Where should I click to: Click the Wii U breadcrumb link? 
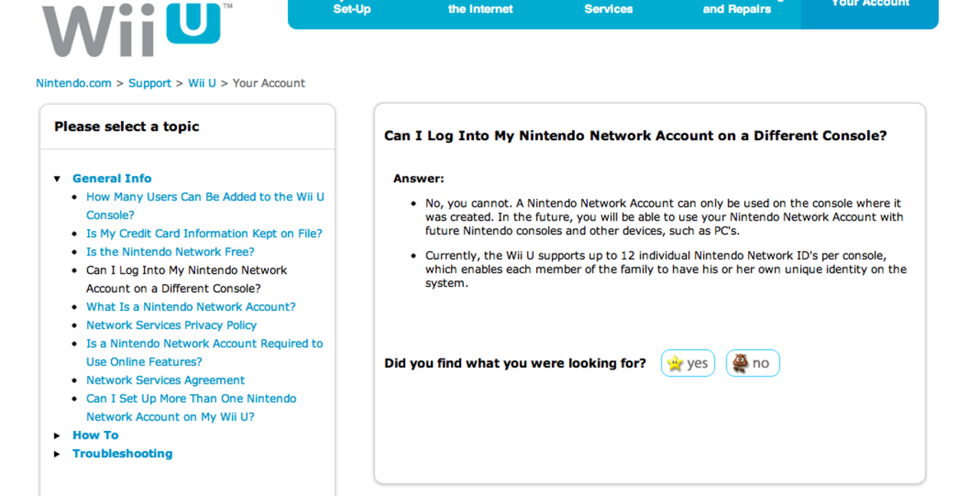(x=202, y=83)
